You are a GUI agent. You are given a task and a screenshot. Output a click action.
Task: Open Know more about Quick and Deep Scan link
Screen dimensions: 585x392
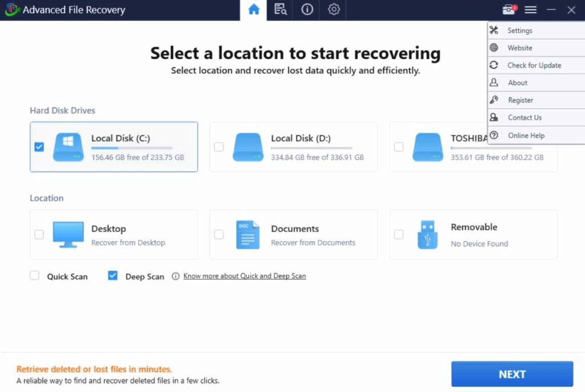coord(245,276)
